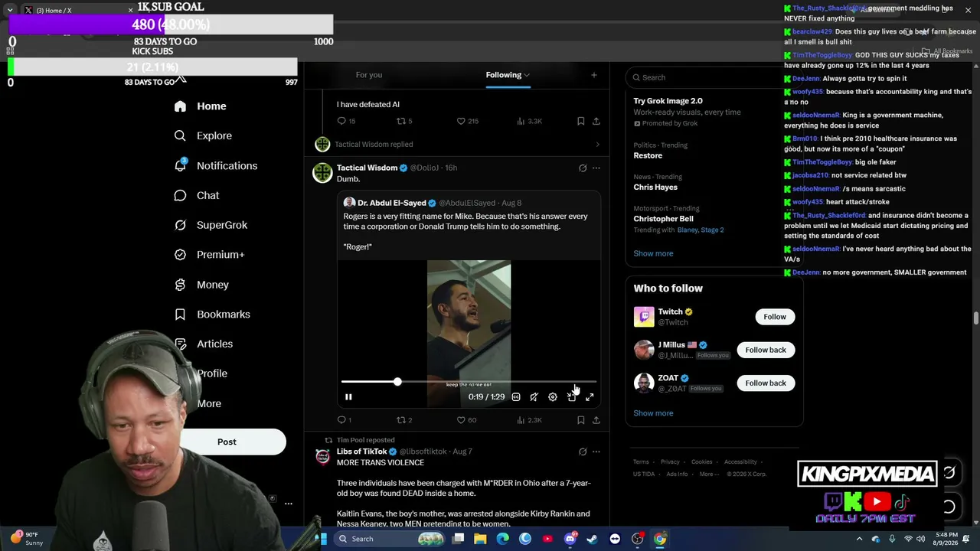Show more trending topics
The image size is (980, 551).
pyautogui.click(x=653, y=253)
